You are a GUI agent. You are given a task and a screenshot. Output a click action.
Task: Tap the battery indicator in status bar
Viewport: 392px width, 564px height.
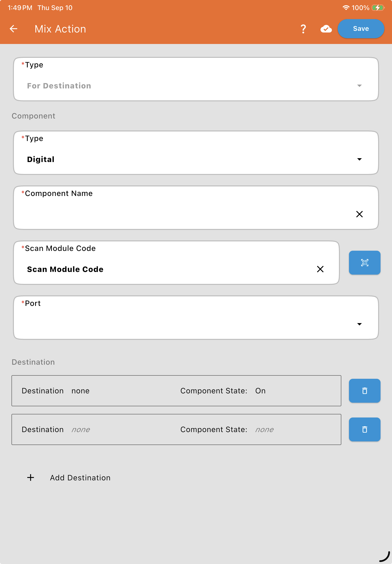pos(378,8)
